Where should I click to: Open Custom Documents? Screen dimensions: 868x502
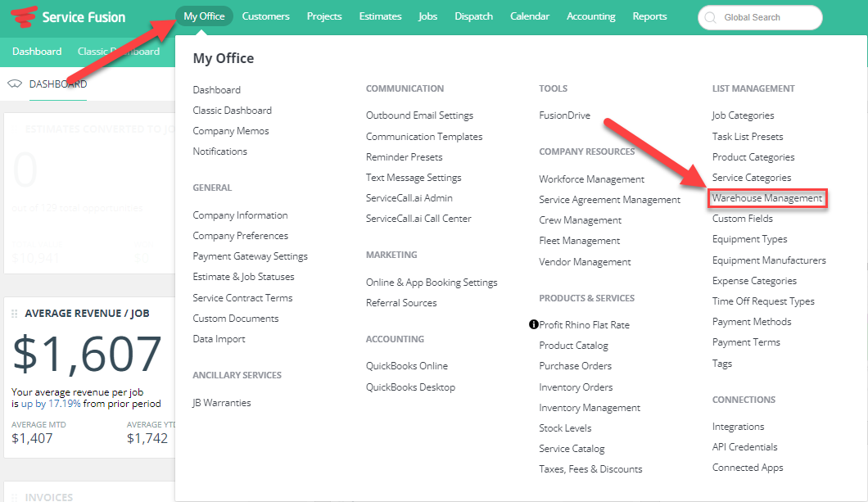(236, 319)
